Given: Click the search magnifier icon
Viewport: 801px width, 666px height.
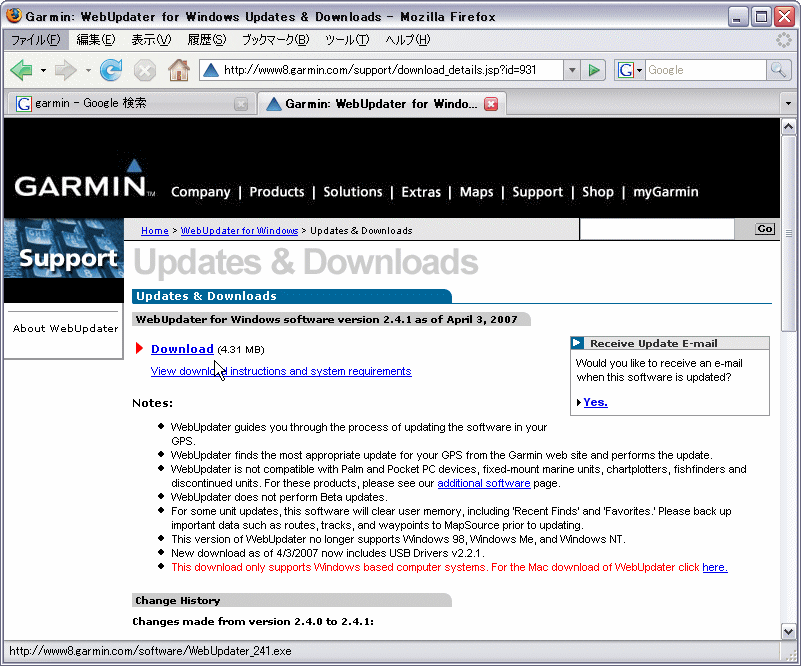Looking at the screenshot, I should click(778, 70).
